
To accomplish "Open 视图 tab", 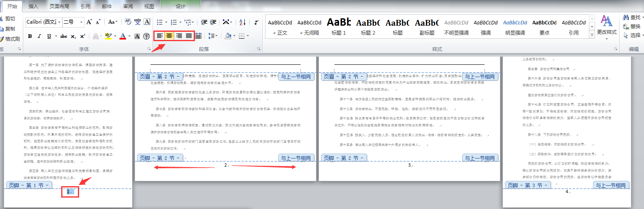I will tap(149, 6).
